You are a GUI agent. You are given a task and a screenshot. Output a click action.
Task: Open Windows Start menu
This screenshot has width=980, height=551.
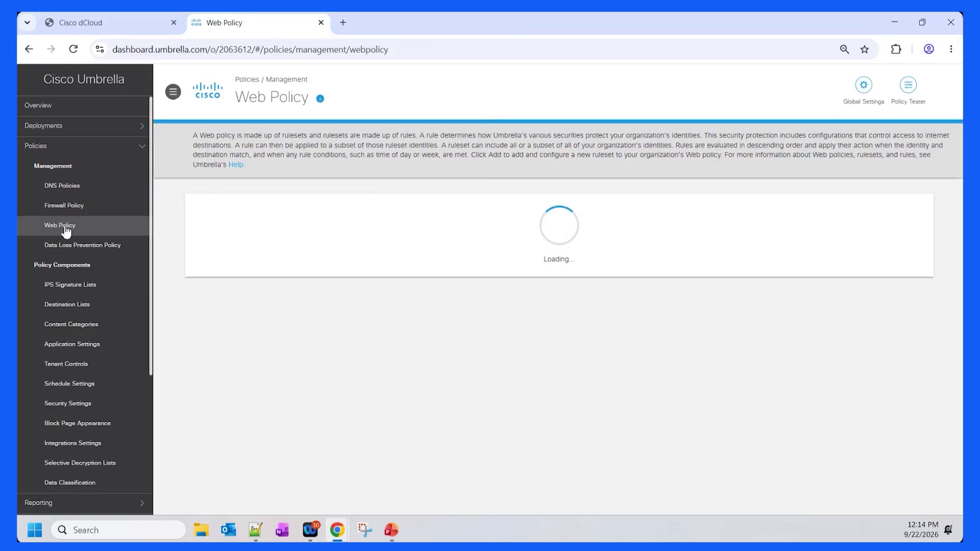(x=35, y=530)
